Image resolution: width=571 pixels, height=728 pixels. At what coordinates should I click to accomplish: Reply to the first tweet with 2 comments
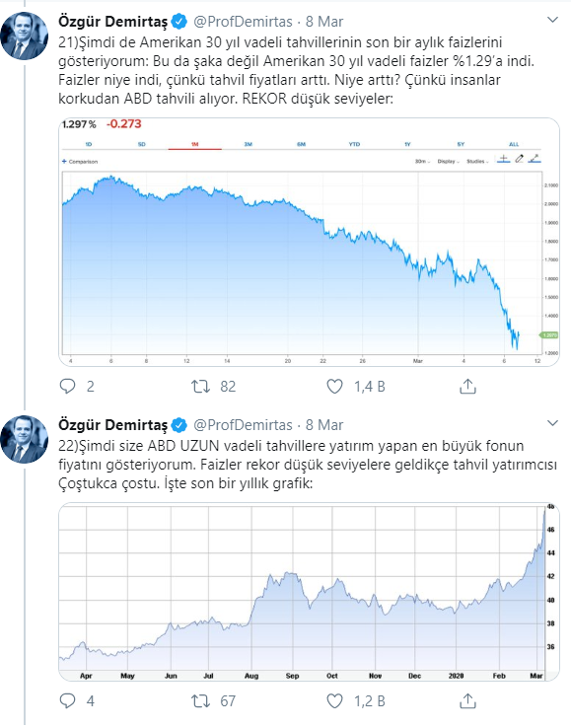pyautogui.click(x=68, y=387)
